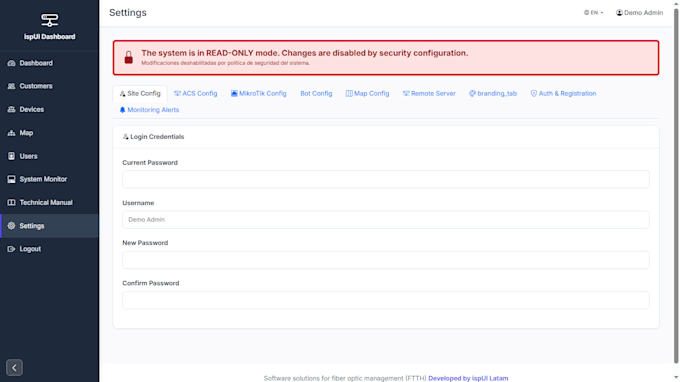Viewport: 680px width, 382px height.
Task: Click the Settings gear icon in sidebar
Action: click(x=11, y=226)
